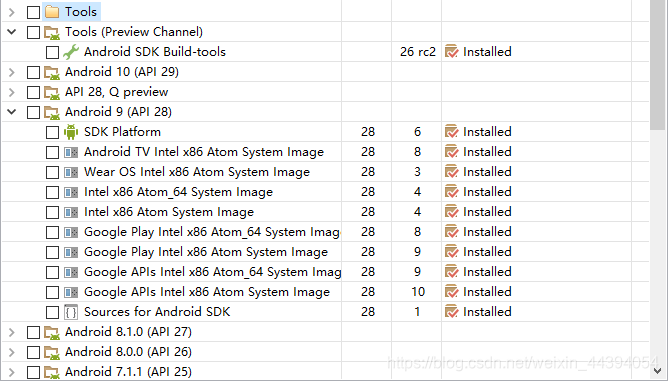Click the Android 8.1.0 (API 27) folder icon
Image resolution: width=668 pixels, height=381 pixels.
(52, 332)
